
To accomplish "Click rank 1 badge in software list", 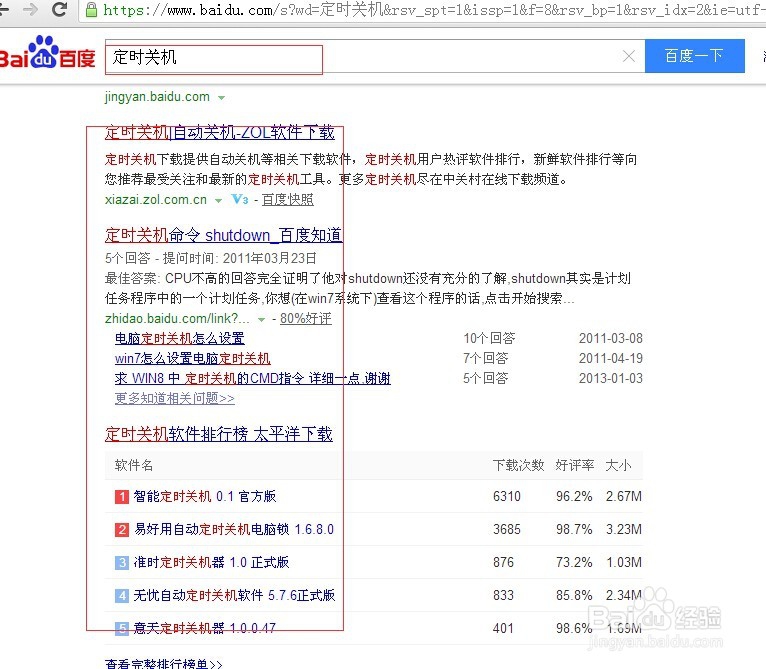I will click(x=122, y=497).
